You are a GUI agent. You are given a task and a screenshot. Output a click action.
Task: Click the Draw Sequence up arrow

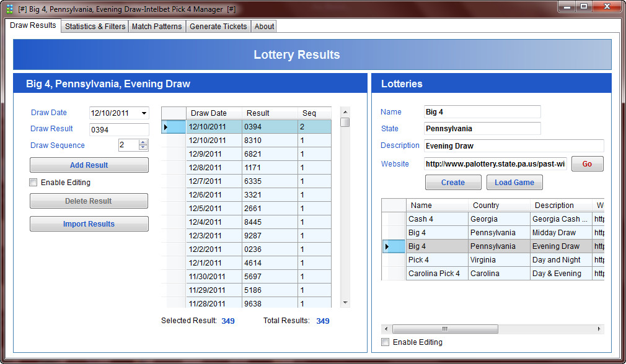[x=143, y=142]
